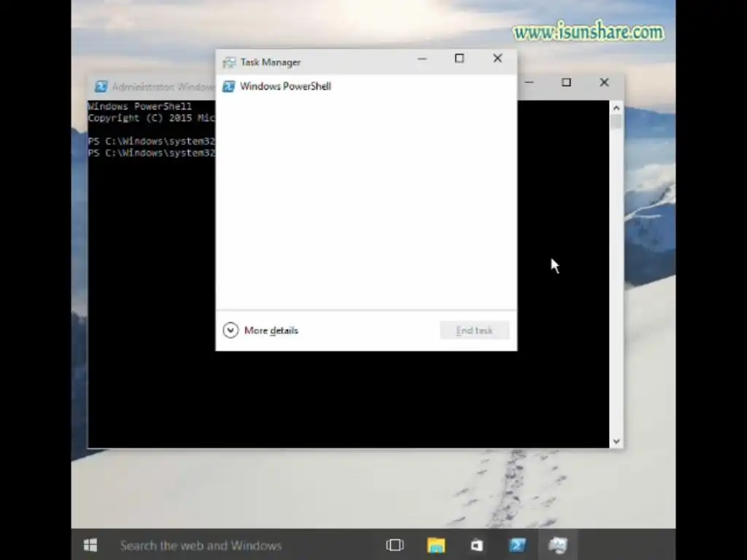The width and height of the screenshot is (747, 560).
Task: Minimize the Task Manager window
Action: 422,58
